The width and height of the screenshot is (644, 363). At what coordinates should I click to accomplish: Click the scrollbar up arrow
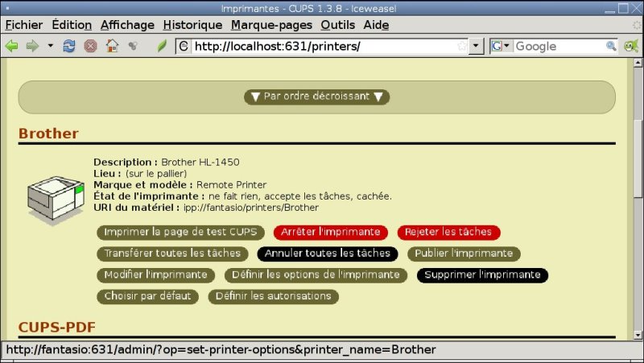638,63
